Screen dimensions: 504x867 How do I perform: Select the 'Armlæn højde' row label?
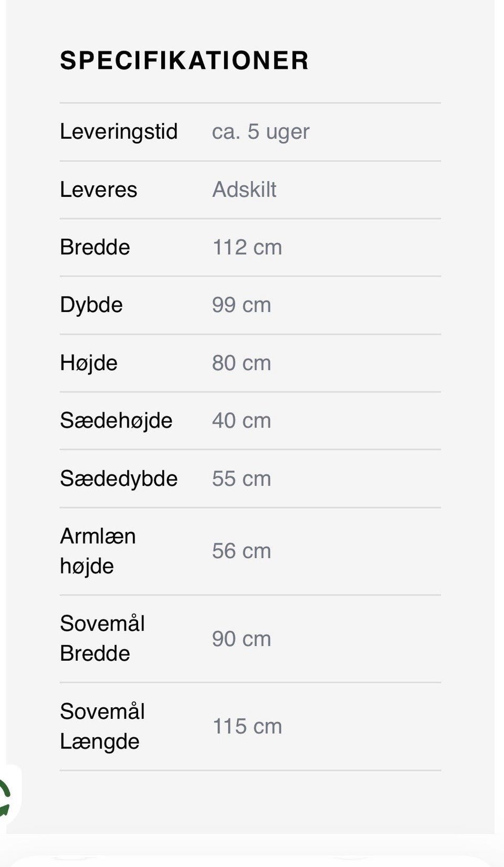(98, 551)
